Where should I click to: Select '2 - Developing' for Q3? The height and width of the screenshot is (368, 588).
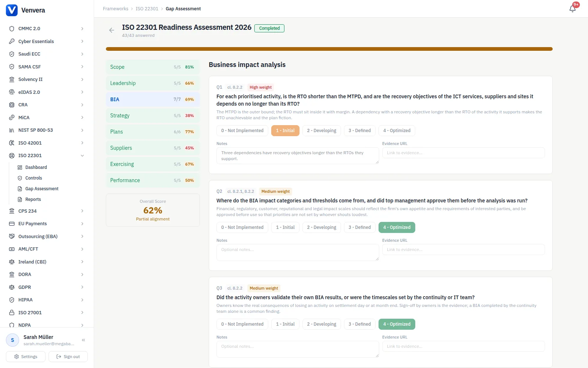[322, 324]
